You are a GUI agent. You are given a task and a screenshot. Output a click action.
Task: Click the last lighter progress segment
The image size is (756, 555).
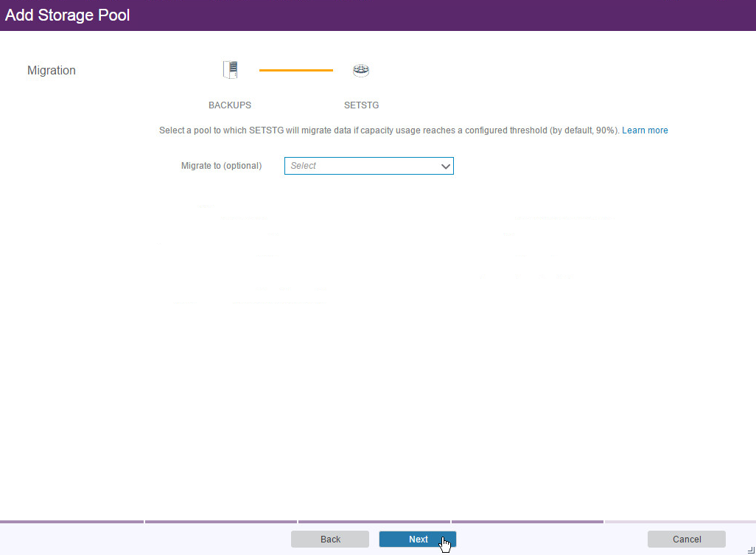[679, 522]
